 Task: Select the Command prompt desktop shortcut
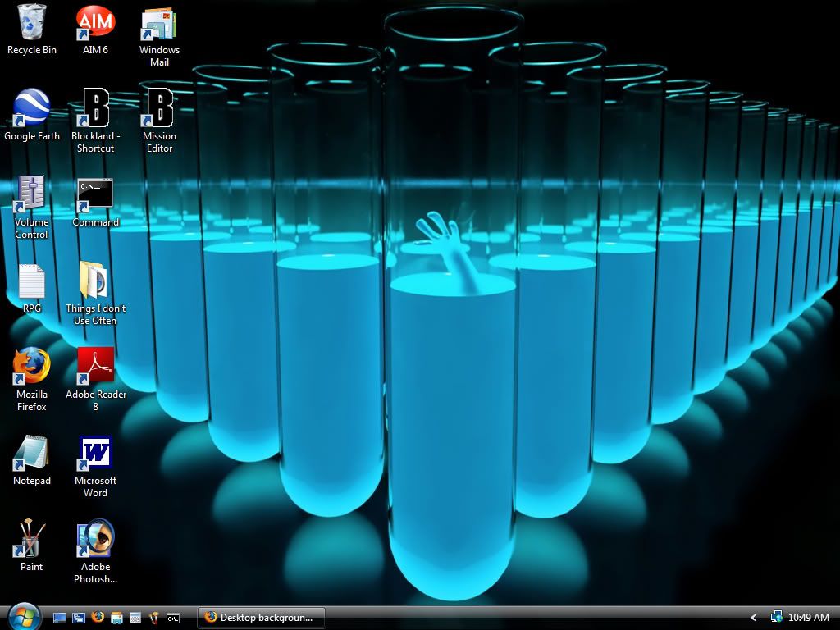pos(95,195)
